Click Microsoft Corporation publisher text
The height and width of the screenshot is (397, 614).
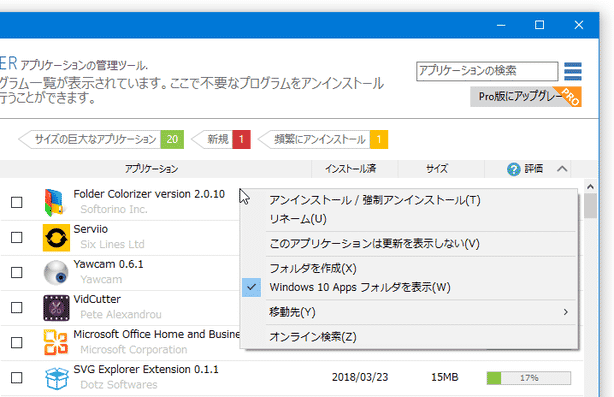pos(134,350)
